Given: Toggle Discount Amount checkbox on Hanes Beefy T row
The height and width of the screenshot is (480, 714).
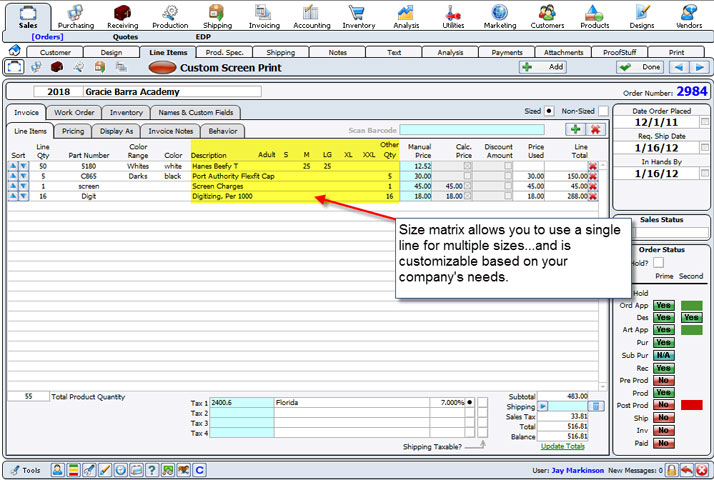Looking at the screenshot, I should point(508,166).
